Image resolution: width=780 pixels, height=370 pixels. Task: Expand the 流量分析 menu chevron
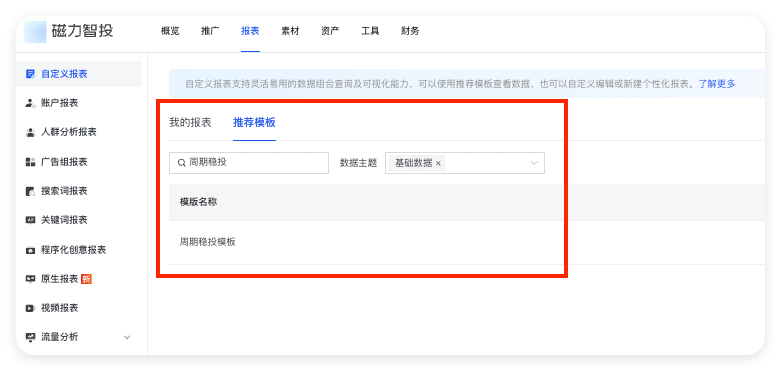(x=127, y=337)
